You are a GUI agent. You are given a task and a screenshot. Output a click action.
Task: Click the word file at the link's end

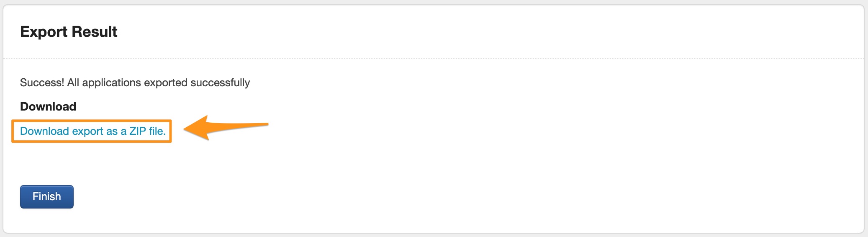click(x=157, y=131)
